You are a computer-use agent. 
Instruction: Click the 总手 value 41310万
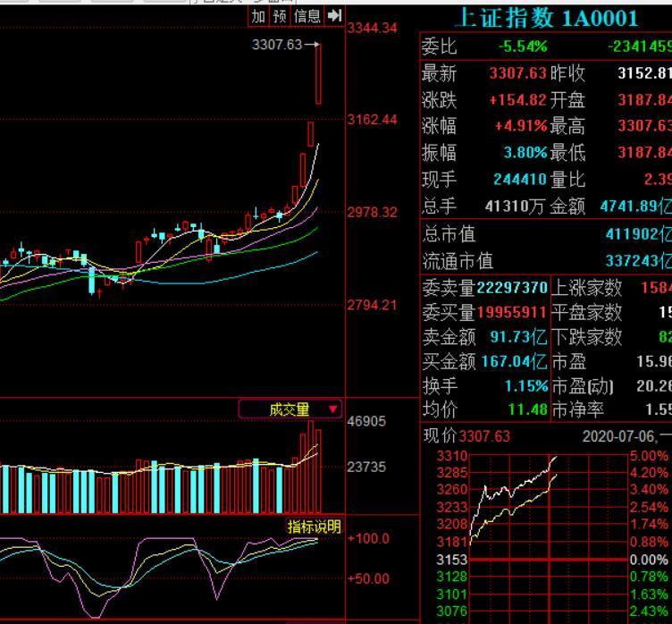click(515, 207)
